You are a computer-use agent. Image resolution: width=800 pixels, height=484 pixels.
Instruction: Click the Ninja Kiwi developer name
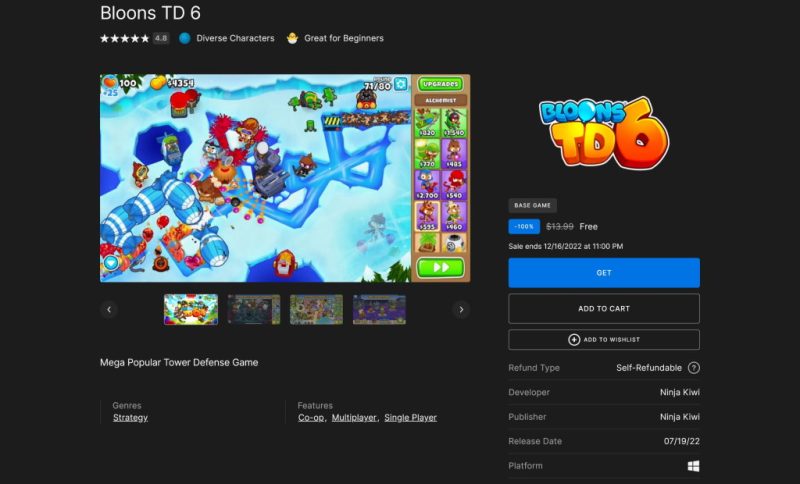pyautogui.click(x=680, y=392)
